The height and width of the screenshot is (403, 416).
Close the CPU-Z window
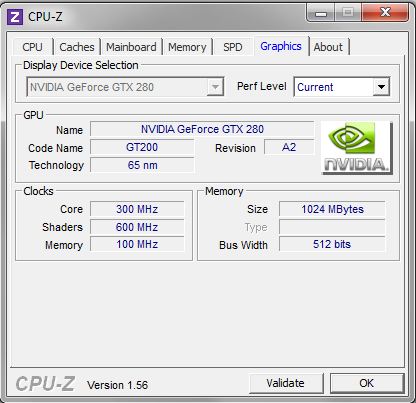(x=385, y=13)
